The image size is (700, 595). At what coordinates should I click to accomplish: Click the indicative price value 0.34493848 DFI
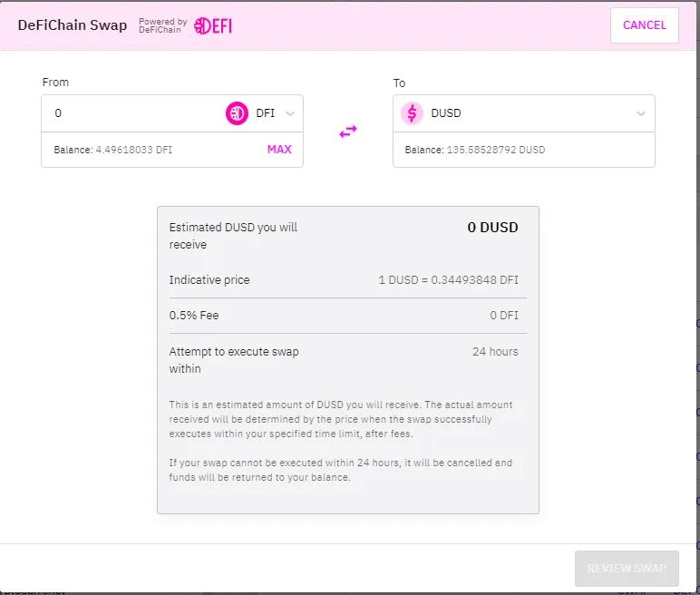tap(474, 280)
